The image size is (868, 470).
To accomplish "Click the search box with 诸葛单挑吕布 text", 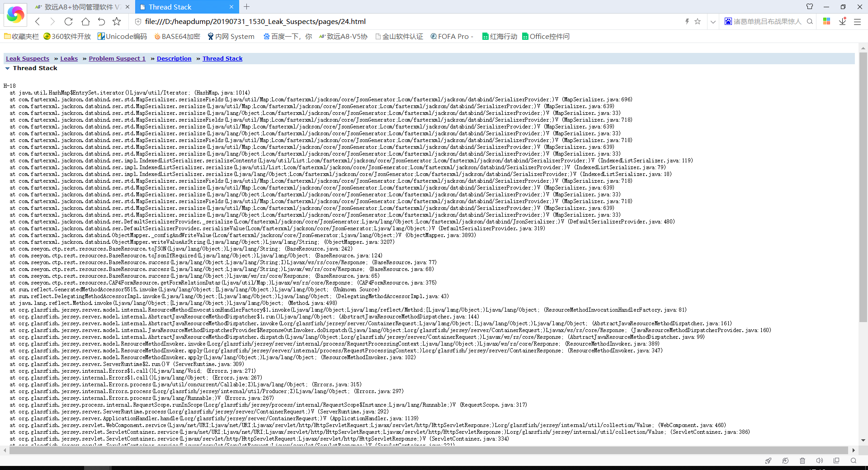I will click(767, 21).
